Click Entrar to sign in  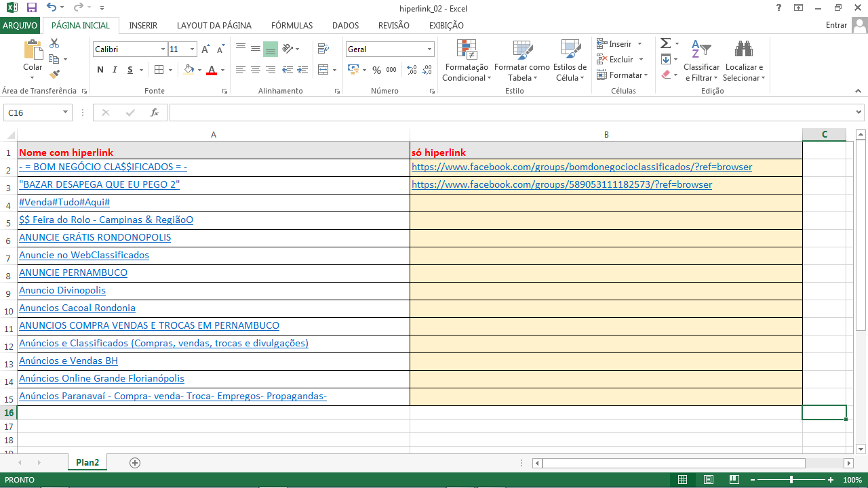click(x=837, y=25)
